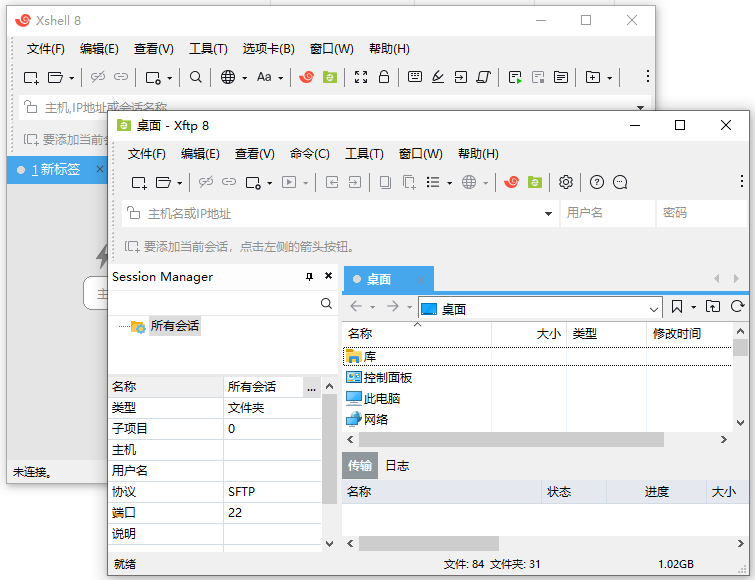755x580 pixels.
Task: Click the Xftp 用户名 input field
Action: (x=608, y=213)
